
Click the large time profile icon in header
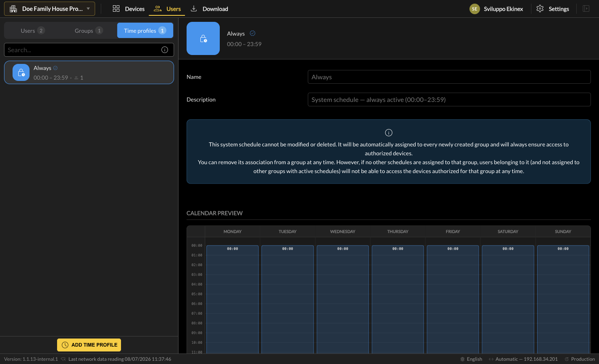point(203,38)
